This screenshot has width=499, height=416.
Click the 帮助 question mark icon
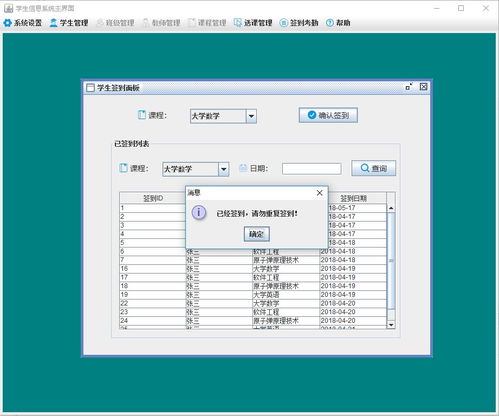click(x=330, y=23)
